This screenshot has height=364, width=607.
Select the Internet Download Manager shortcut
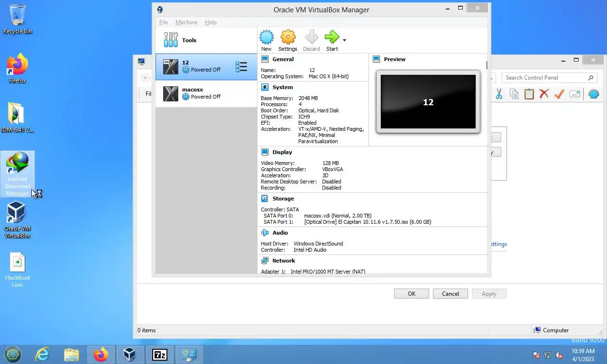18,174
